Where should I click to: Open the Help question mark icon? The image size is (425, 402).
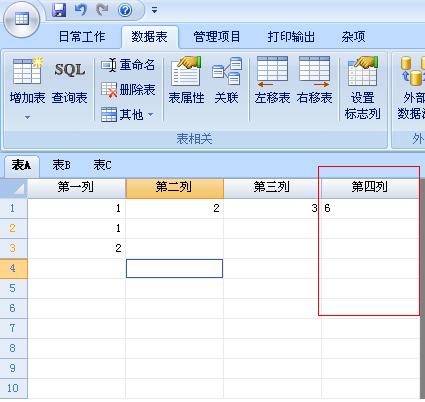click(125, 11)
